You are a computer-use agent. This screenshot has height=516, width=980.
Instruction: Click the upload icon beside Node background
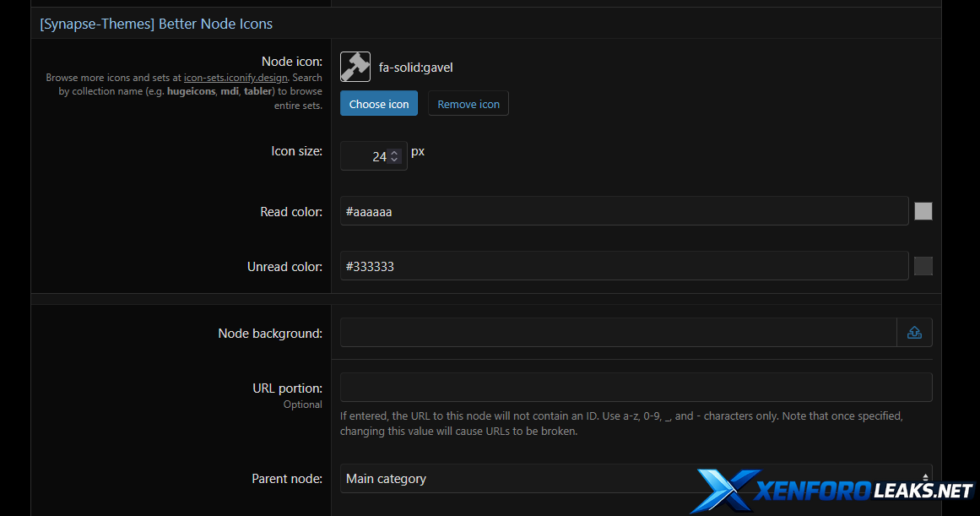[914, 333]
